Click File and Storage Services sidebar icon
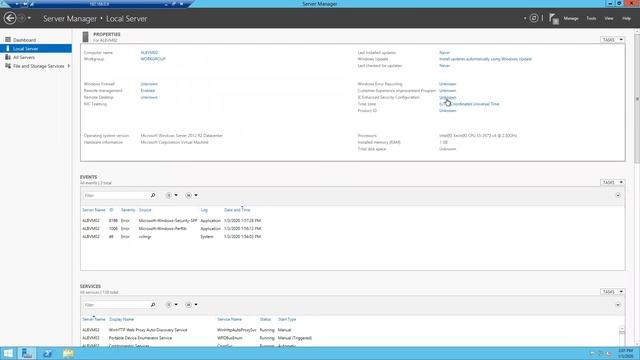Image resolution: width=640 pixels, height=360 pixels. 8,66
